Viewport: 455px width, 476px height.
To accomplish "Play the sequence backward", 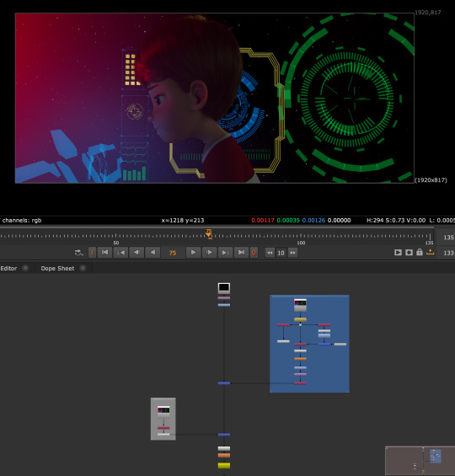I will (x=153, y=253).
